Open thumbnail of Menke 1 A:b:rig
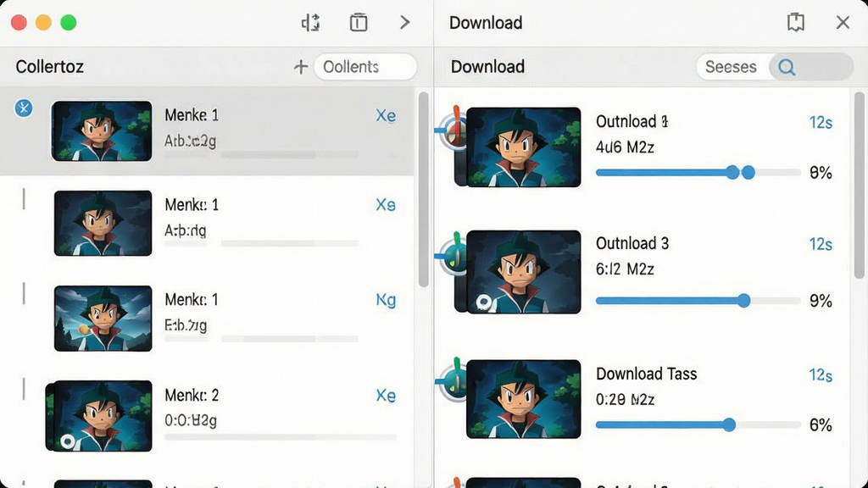This screenshot has width=868, height=488. click(103, 223)
